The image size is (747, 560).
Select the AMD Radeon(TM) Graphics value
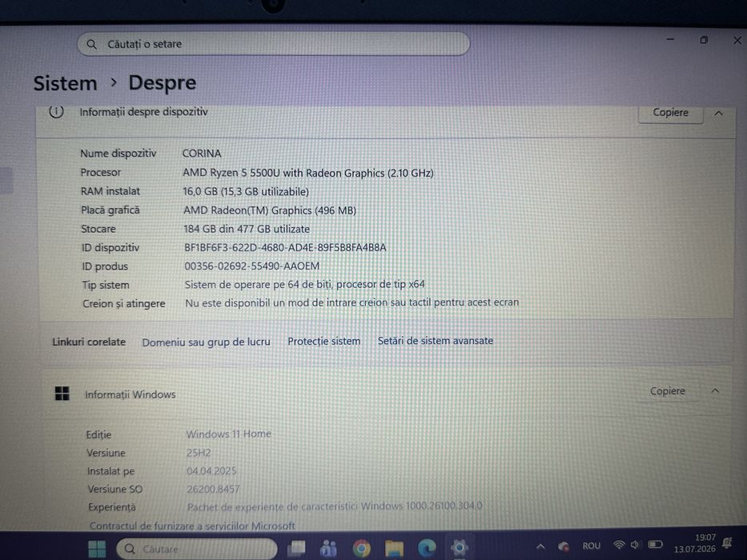pyautogui.click(x=270, y=210)
